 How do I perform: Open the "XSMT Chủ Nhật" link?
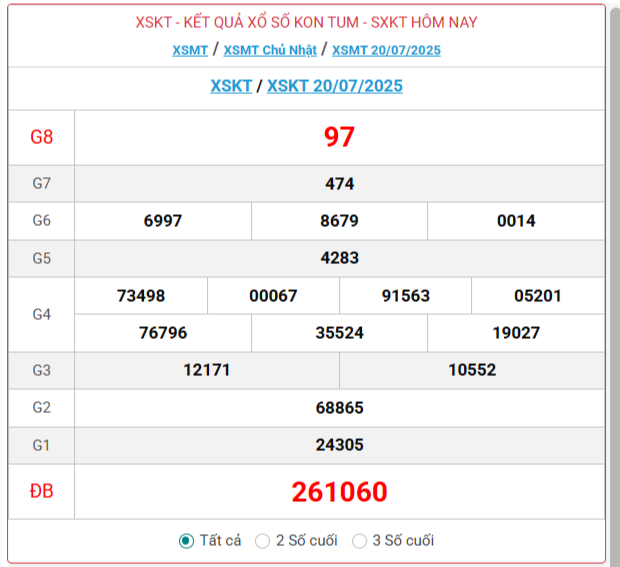(x=269, y=50)
